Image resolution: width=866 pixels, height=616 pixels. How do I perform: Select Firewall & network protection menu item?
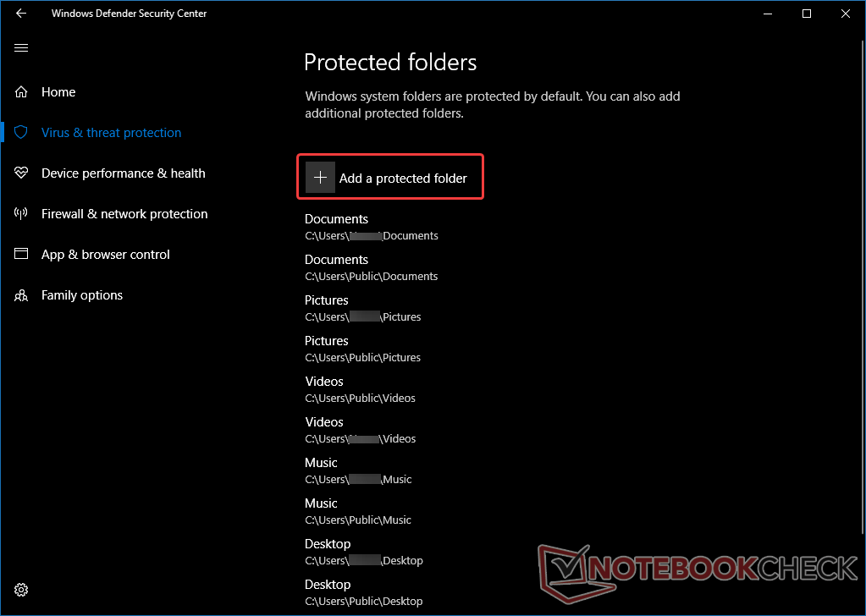(x=124, y=214)
